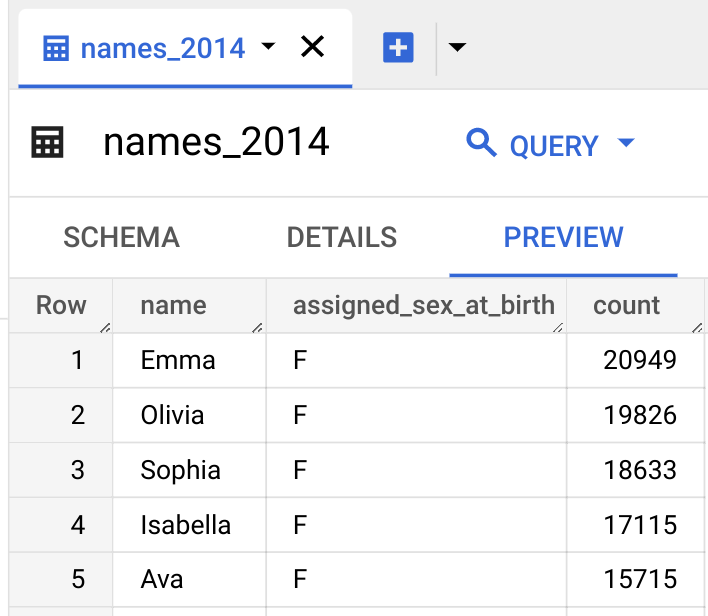Switch to the DETAILS tab
This screenshot has width=708, height=616.
(x=342, y=238)
